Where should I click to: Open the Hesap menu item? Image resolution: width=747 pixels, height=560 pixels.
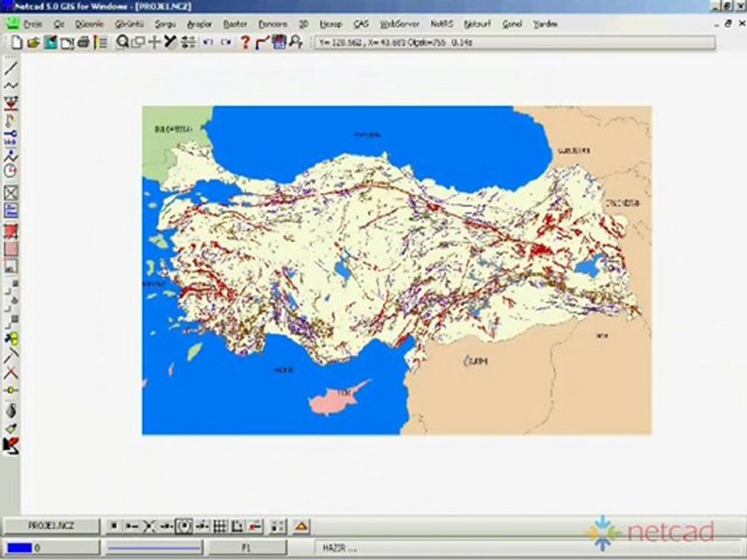click(x=331, y=24)
